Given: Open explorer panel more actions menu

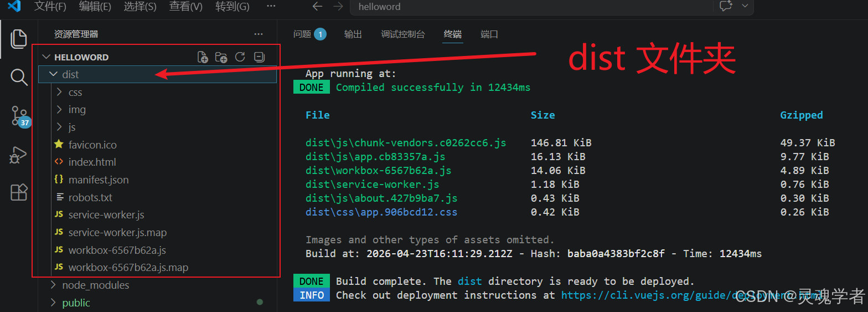Looking at the screenshot, I should (259, 34).
